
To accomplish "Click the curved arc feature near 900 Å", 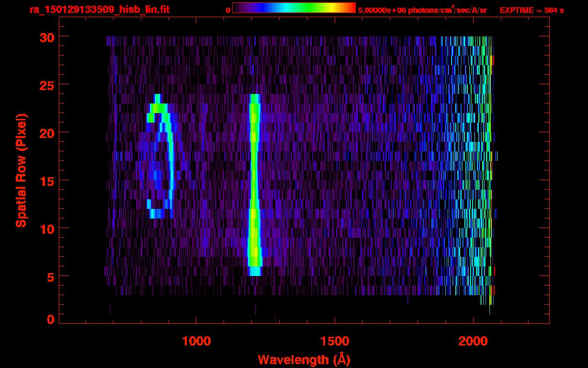I will [x=161, y=156].
